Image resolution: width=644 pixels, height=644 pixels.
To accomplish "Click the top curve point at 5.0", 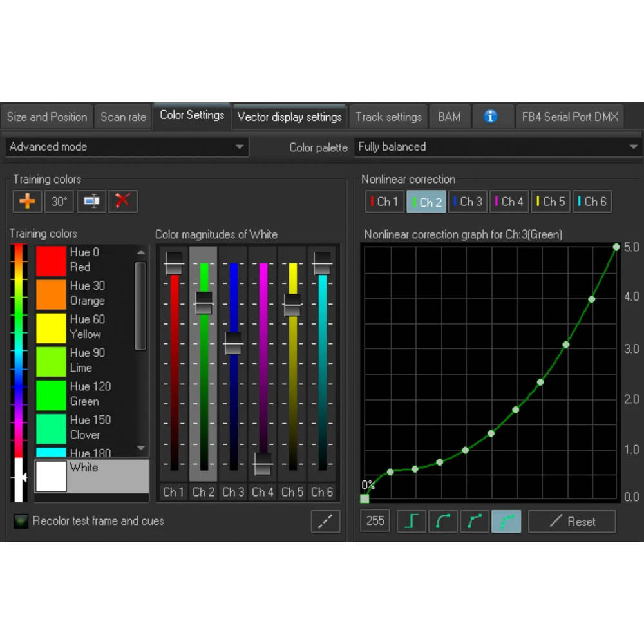I will (616, 247).
